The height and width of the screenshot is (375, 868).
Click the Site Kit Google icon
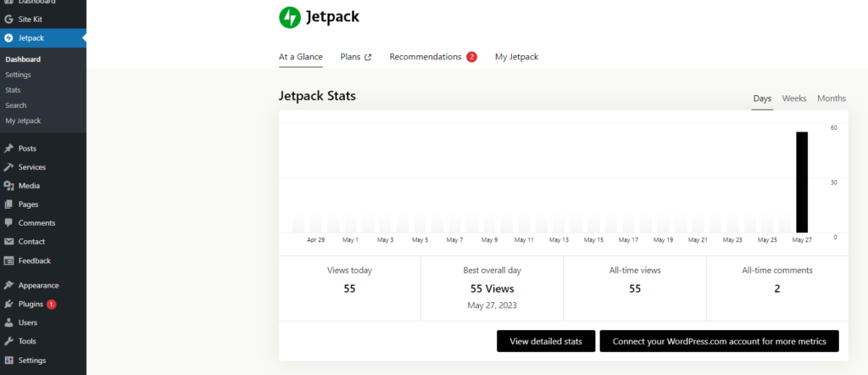(x=8, y=20)
